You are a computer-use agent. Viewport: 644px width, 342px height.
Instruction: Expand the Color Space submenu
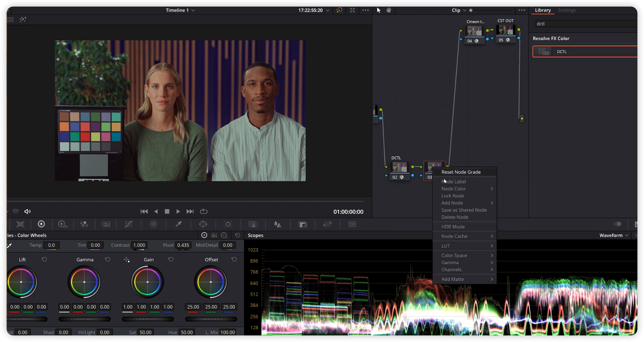point(464,255)
